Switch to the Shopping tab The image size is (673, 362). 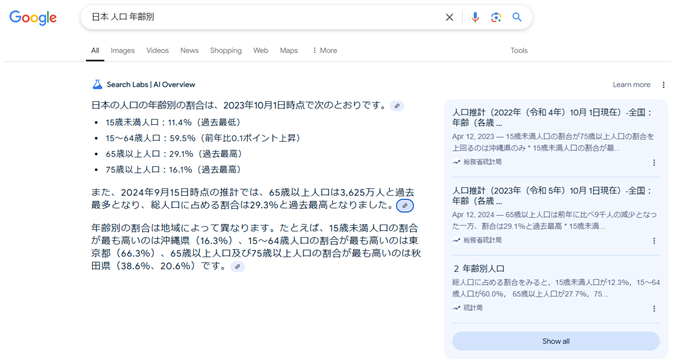[226, 51]
